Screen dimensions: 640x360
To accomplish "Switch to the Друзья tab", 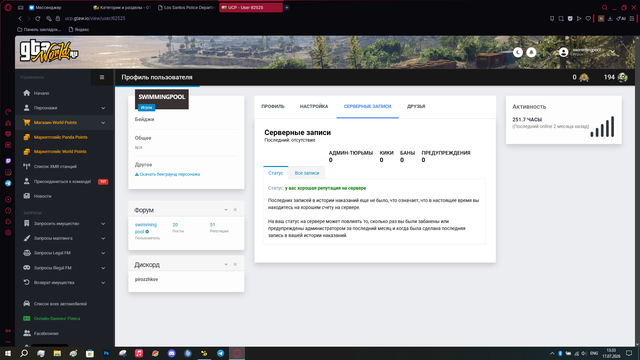I will click(416, 107).
